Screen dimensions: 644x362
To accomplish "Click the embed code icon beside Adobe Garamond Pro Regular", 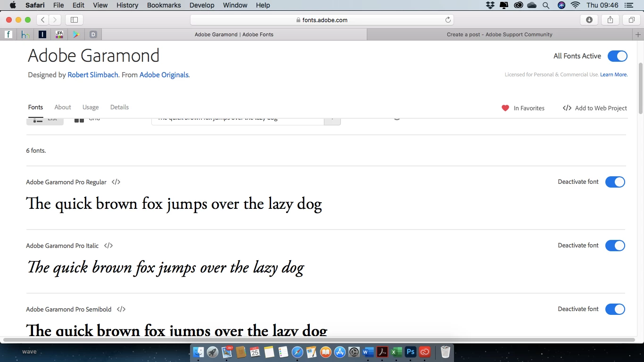I will (116, 182).
